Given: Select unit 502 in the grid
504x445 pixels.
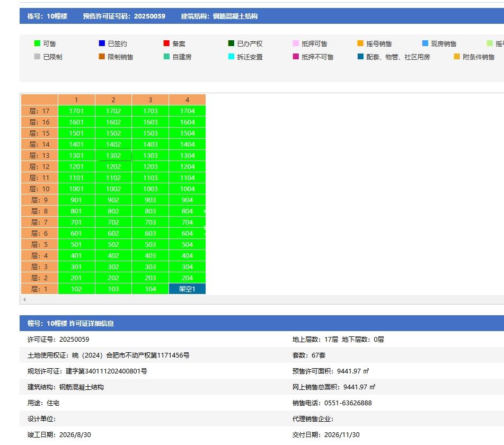Looking at the screenshot, I should (113, 245).
